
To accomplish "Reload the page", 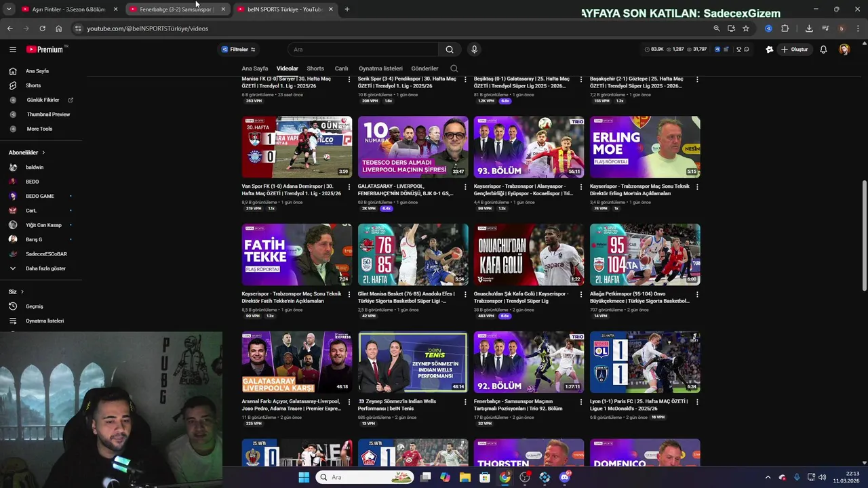I will point(42,28).
